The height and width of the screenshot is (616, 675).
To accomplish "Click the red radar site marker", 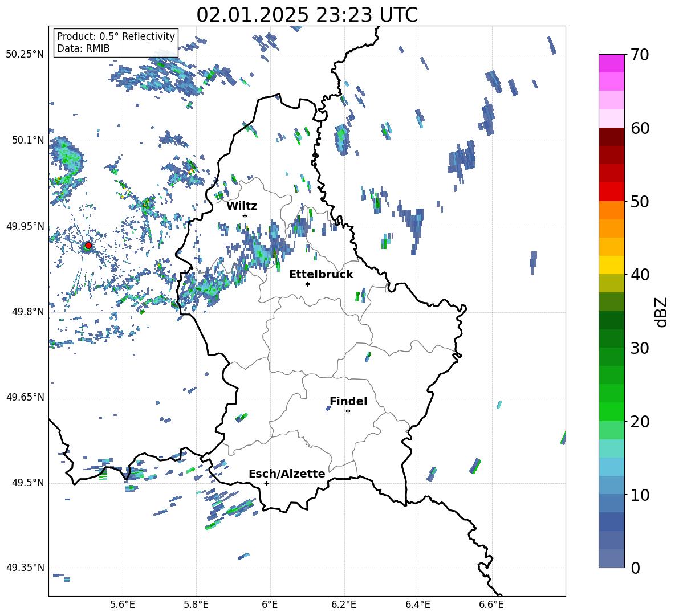I will 88,246.
